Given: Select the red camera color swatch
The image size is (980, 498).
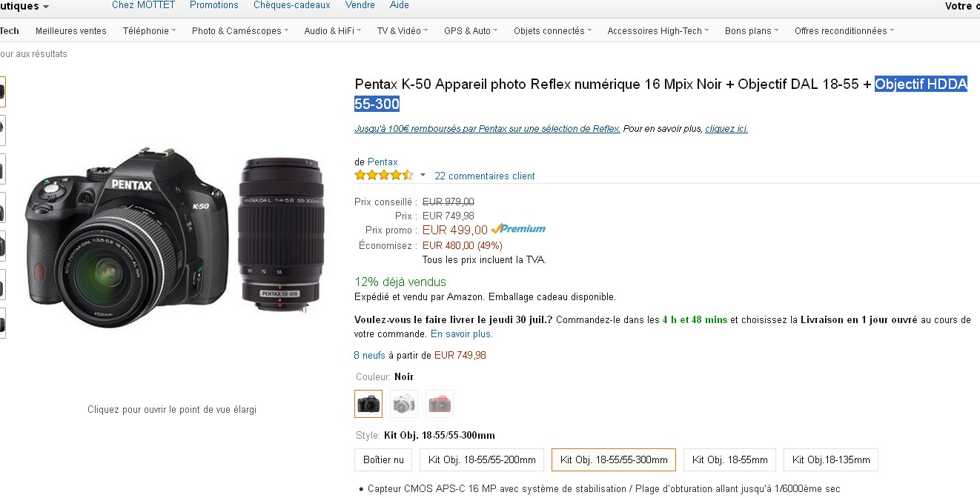Looking at the screenshot, I should coord(440,404).
